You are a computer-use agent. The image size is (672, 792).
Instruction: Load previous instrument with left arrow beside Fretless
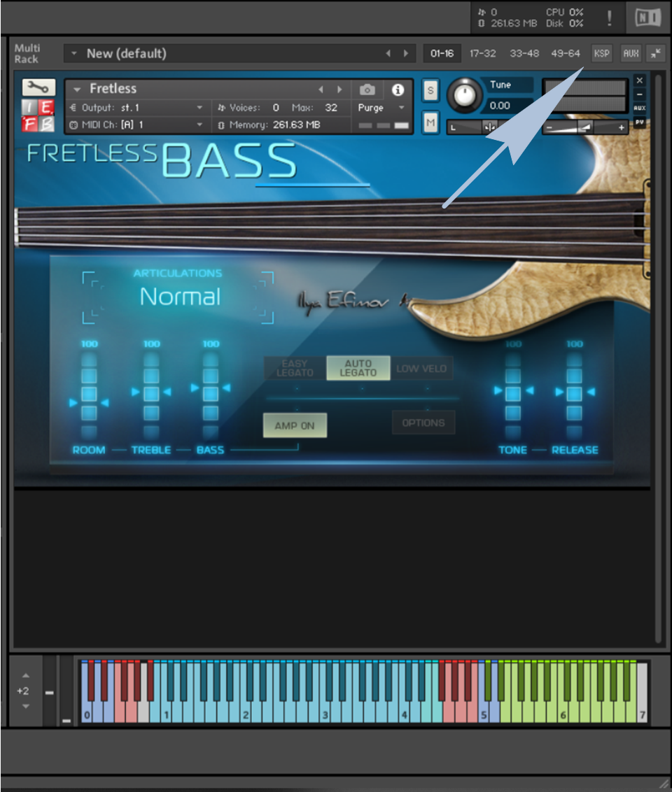[x=321, y=90]
